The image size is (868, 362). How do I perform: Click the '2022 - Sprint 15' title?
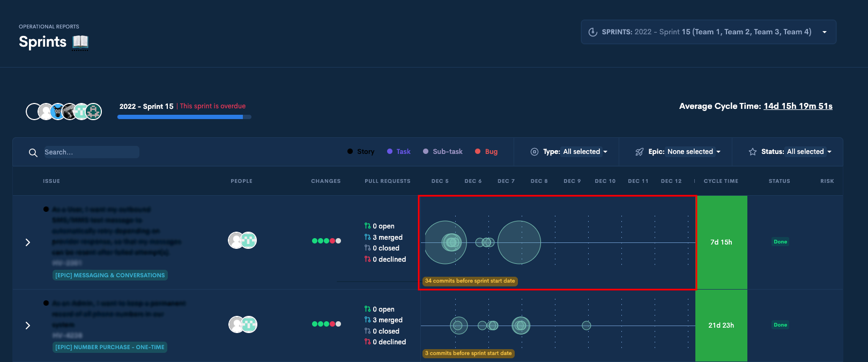[146, 106]
